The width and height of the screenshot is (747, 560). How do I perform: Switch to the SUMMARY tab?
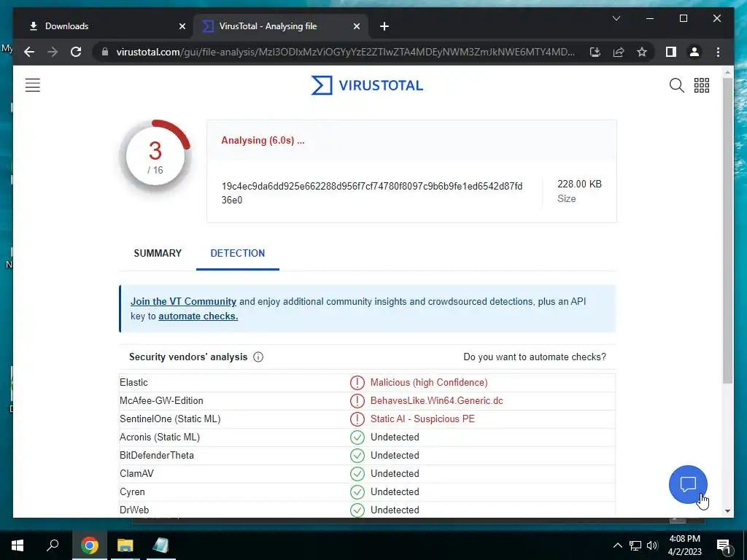tap(158, 253)
